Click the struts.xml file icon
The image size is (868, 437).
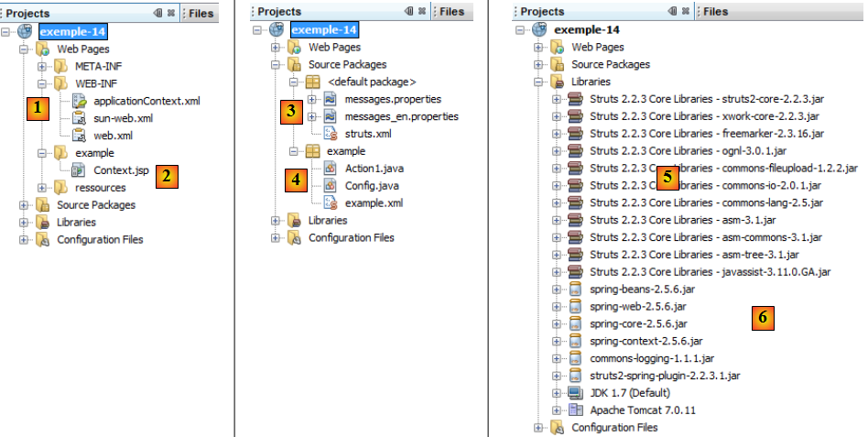click(x=331, y=134)
